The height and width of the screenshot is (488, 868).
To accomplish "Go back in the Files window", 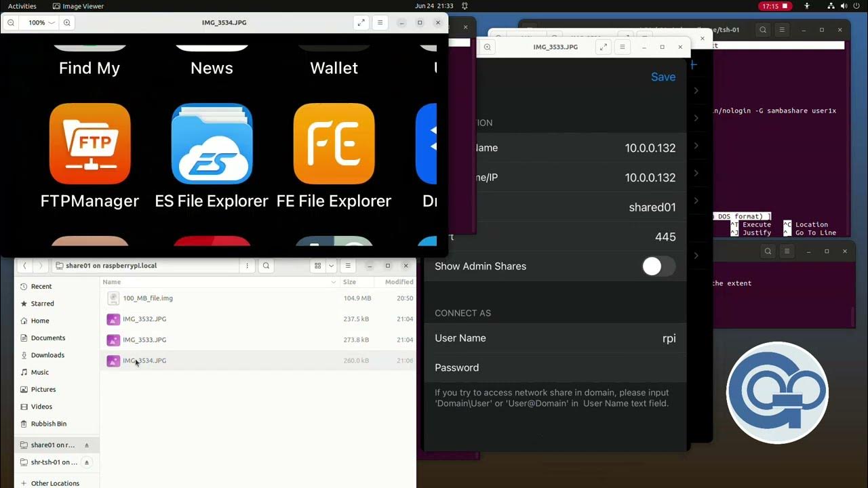I will tap(25, 266).
